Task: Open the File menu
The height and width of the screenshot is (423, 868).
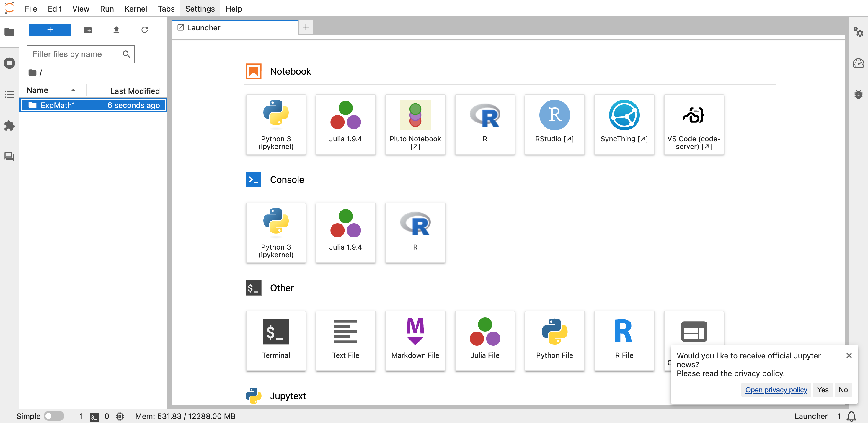Action: (31, 9)
